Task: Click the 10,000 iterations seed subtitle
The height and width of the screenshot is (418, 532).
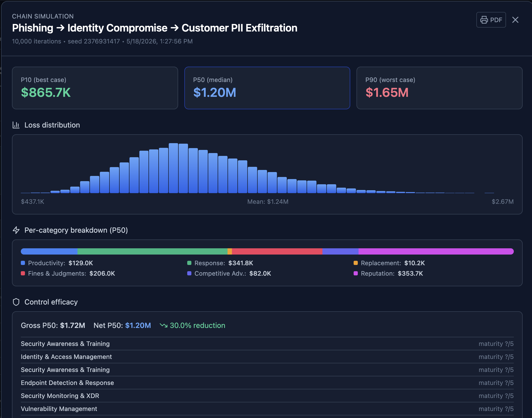Action: (x=102, y=41)
